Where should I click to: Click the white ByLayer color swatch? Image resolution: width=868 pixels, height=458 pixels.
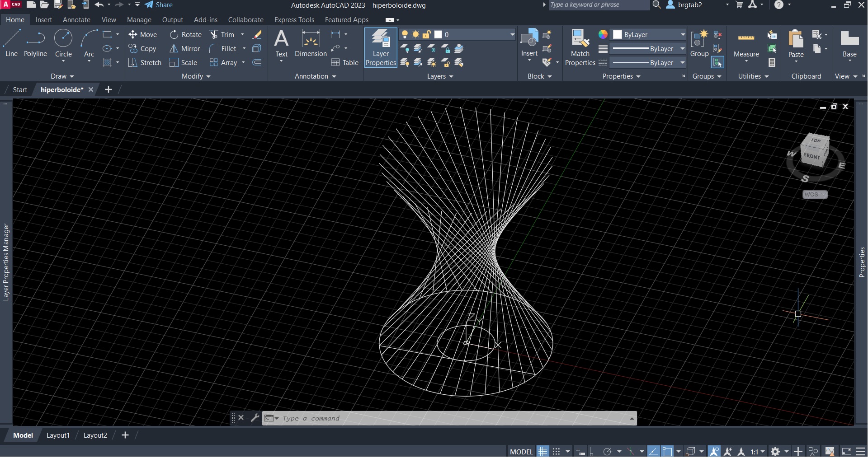tap(618, 35)
